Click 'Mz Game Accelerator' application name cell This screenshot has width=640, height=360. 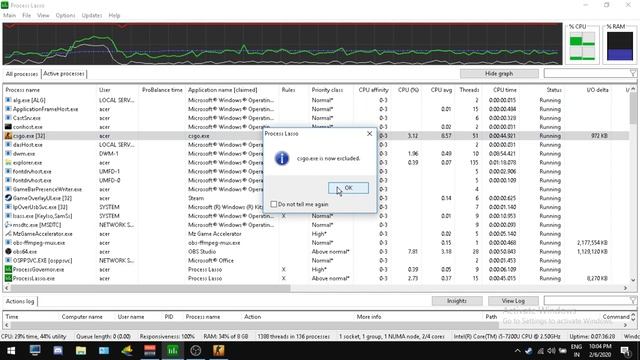[x=215, y=234]
